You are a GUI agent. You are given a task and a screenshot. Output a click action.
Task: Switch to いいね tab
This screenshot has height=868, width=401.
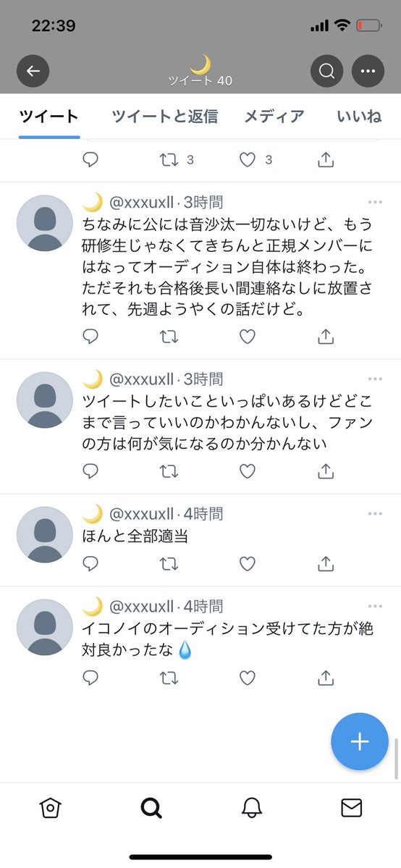tap(359, 117)
